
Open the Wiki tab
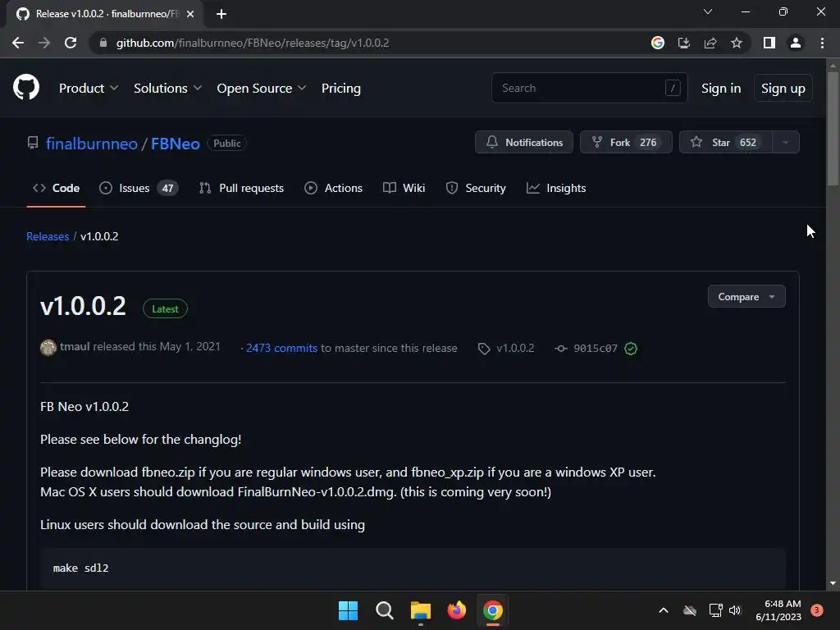pos(404,188)
